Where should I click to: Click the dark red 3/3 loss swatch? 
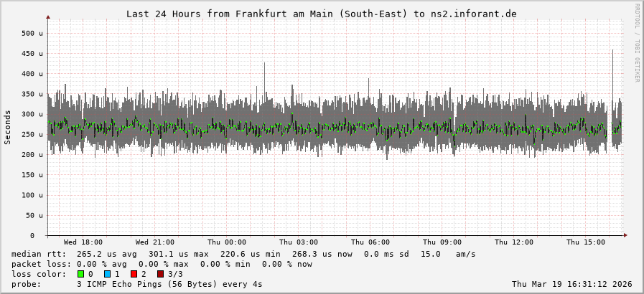160,274
